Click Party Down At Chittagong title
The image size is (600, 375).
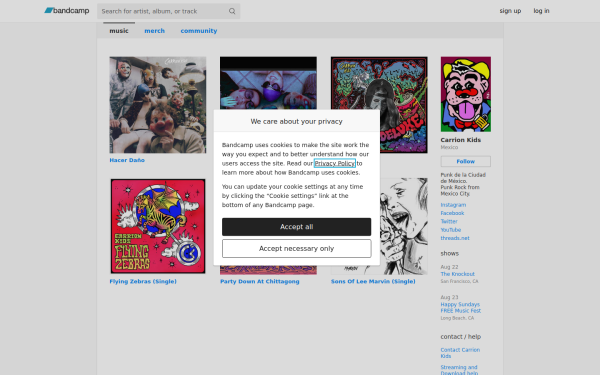(x=259, y=281)
